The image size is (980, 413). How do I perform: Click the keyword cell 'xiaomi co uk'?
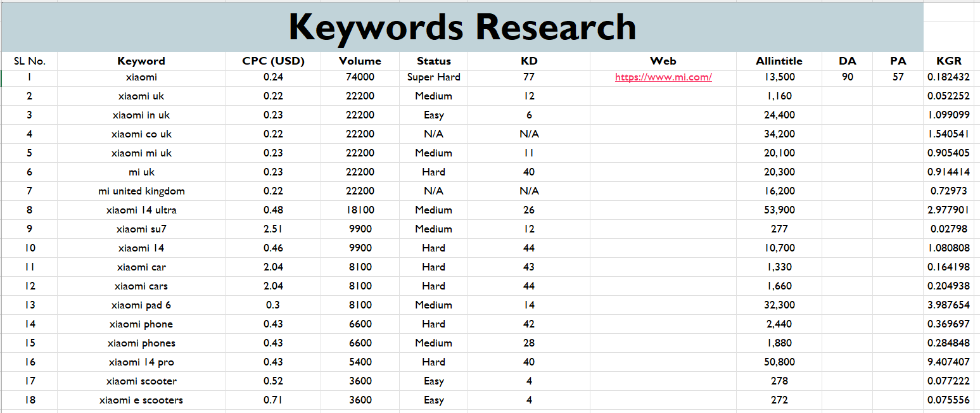tap(141, 134)
